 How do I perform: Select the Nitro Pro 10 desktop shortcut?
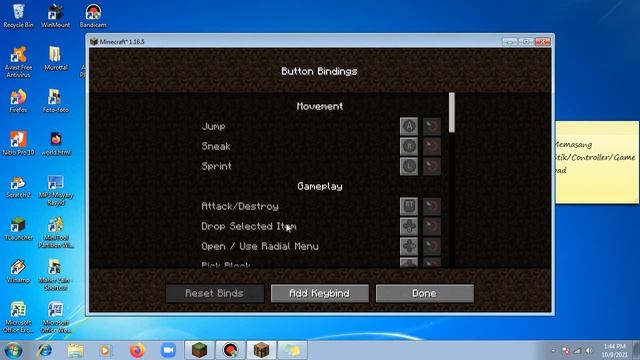click(x=18, y=144)
